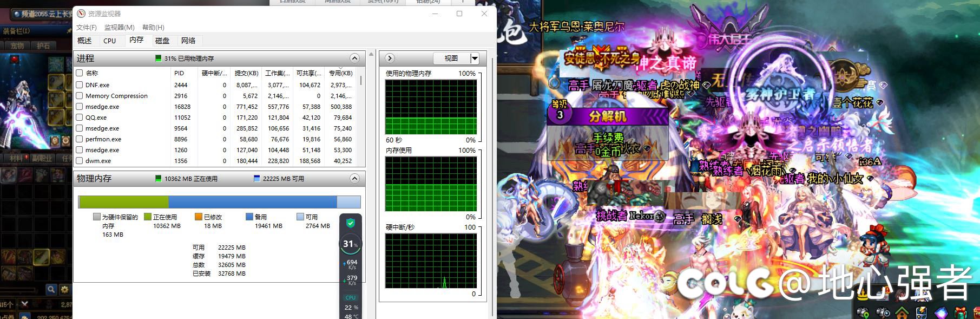Click the 硬中断/秒 graph
Screen dimensions: 980x319
431,261
